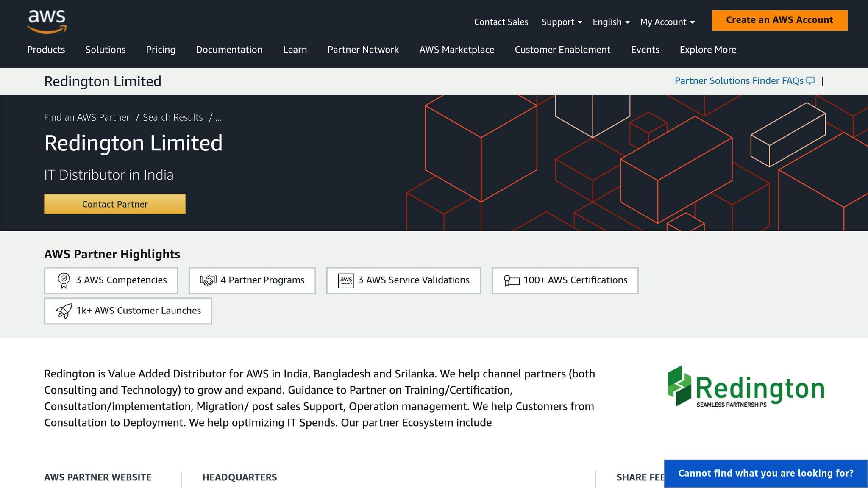868x488 pixels.
Task: Click 'Cannot find what you are looking for?'
Action: (x=766, y=474)
